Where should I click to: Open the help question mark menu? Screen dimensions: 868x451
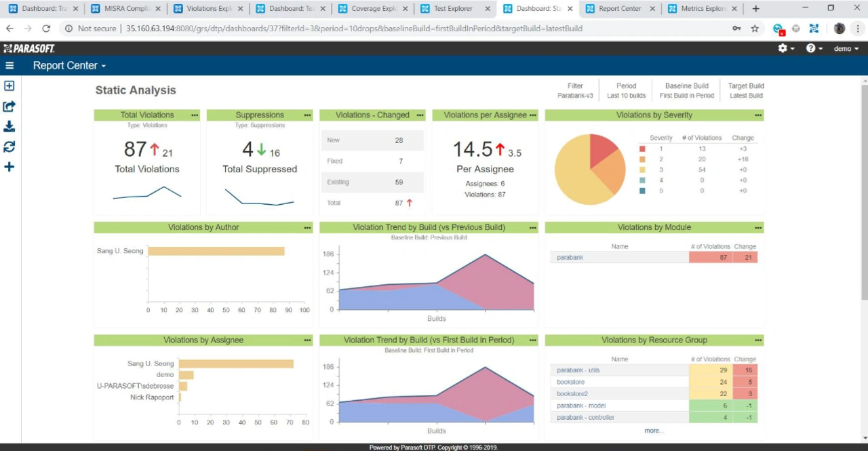click(x=814, y=49)
